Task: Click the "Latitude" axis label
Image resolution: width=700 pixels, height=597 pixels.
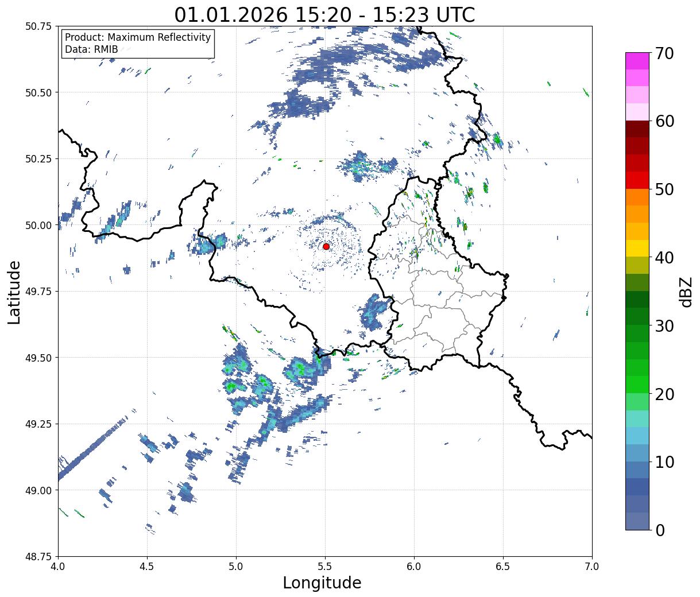Action: [x=14, y=292]
